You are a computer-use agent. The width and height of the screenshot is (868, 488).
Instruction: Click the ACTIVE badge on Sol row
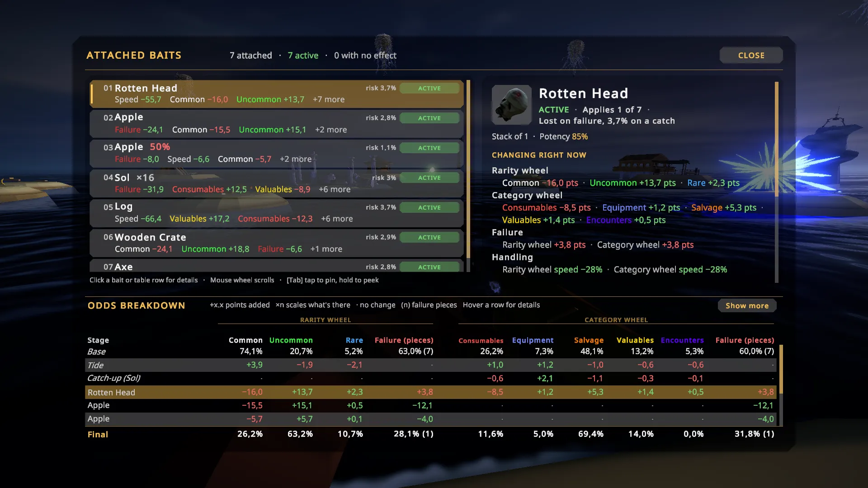pos(429,178)
